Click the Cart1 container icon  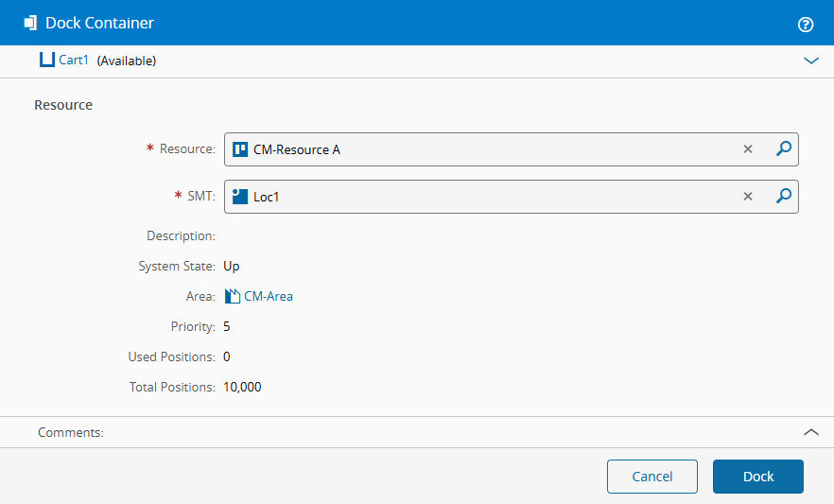click(x=47, y=61)
